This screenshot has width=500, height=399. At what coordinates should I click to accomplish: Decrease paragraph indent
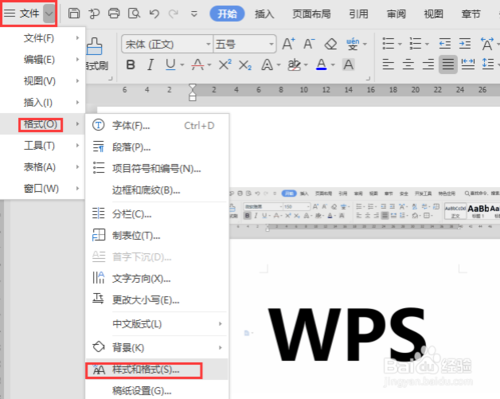point(445,43)
